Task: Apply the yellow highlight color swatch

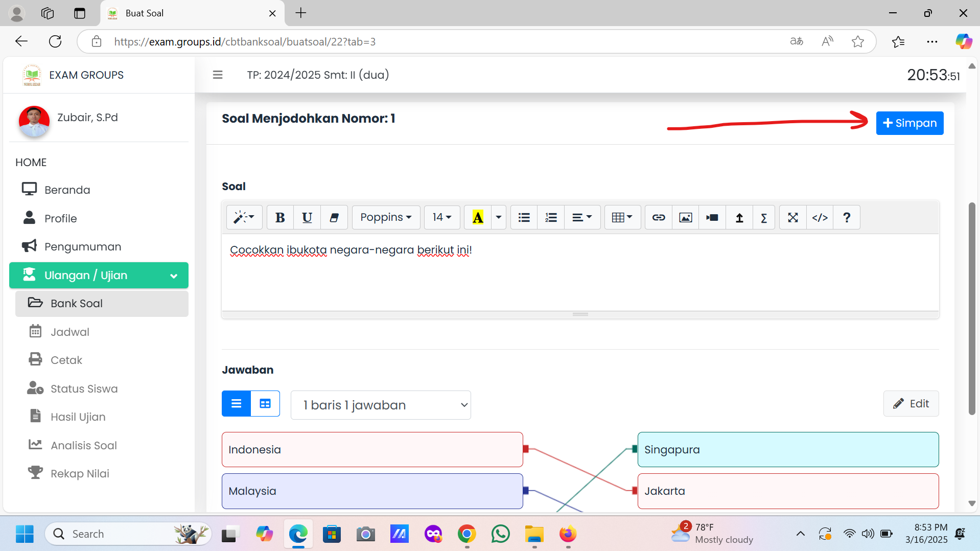Action: pyautogui.click(x=478, y=218)
